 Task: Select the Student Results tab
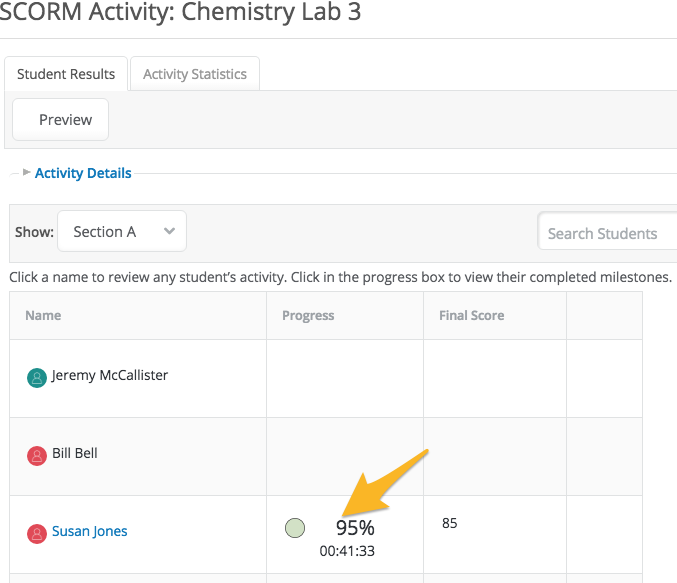tap(66, 74)
